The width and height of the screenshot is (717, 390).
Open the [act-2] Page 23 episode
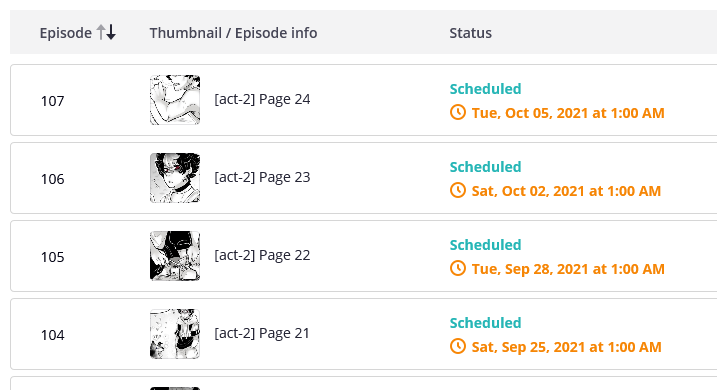[262, 177]
